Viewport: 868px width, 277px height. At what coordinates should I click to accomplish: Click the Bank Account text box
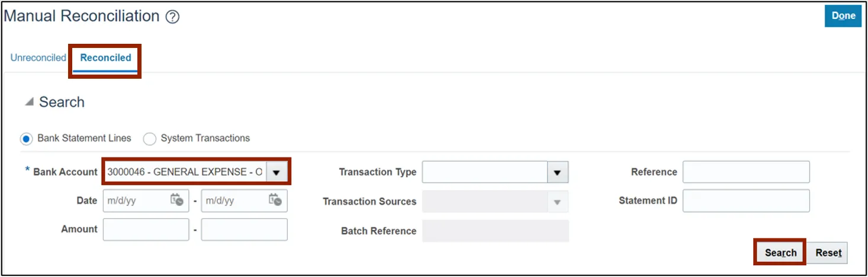184,172
